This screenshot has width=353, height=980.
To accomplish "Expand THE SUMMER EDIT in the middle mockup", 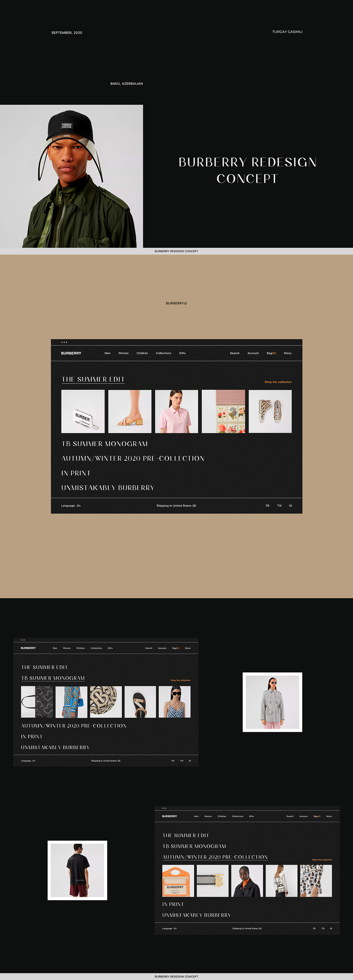I will click(45, 667).
